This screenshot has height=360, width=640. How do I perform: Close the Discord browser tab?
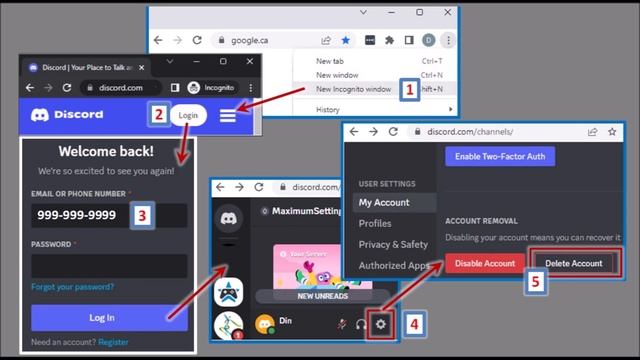[x=141, y=67]
